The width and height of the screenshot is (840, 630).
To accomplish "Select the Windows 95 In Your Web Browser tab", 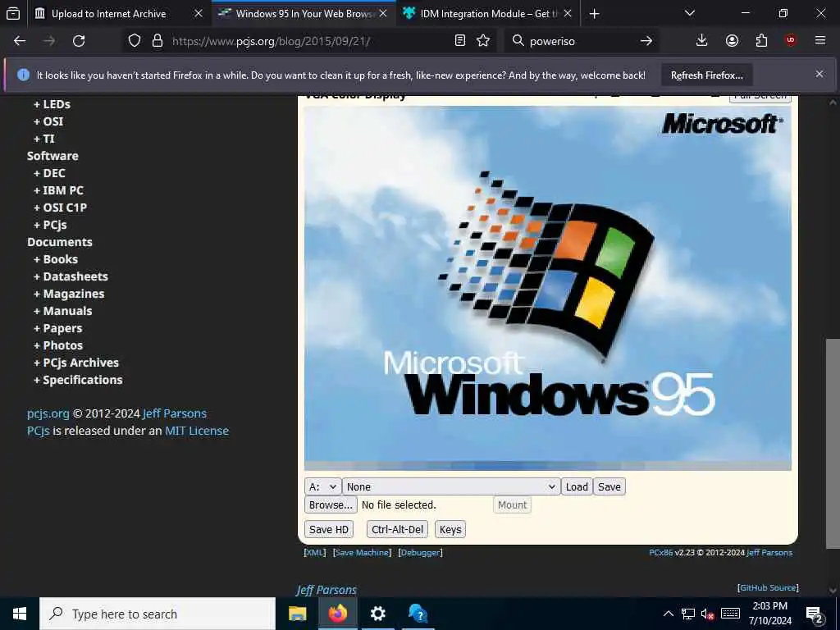I will [304, 14].
